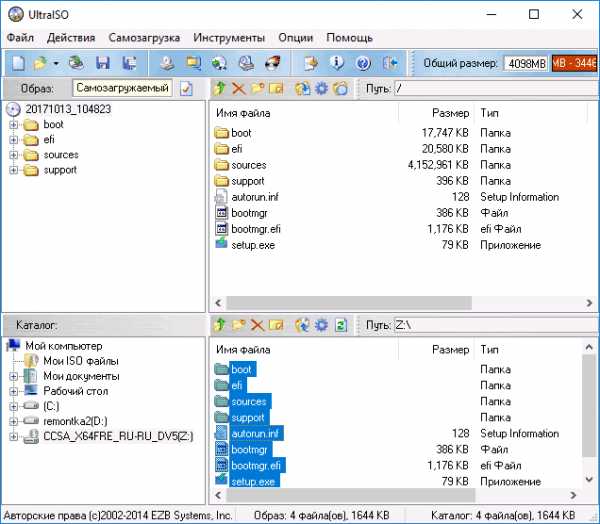The width and height of the screenshot is (600, 524).
Task: Expand the (C:) drive node
Action: coord(13,406)
